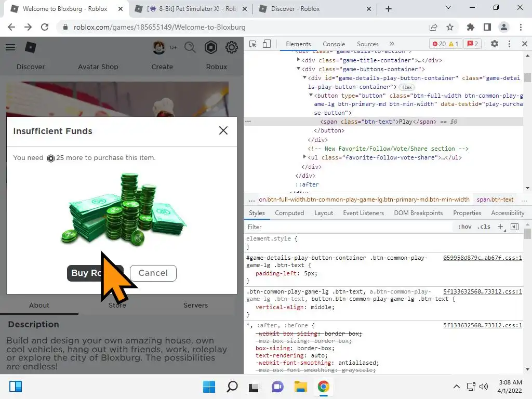532x399 pixels.
Task: Collapse the play button element node
Action: pyautogui.click(x=311, y=95)
